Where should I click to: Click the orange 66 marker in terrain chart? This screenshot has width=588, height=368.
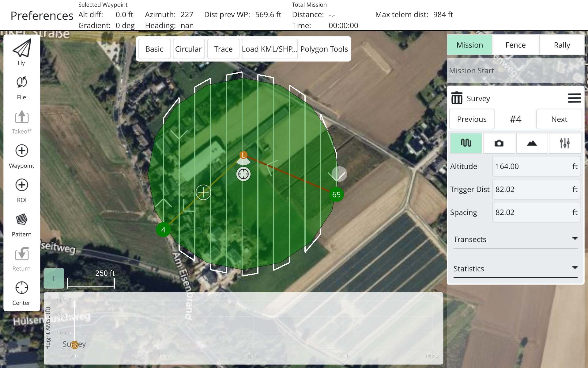tap(75, 345)
